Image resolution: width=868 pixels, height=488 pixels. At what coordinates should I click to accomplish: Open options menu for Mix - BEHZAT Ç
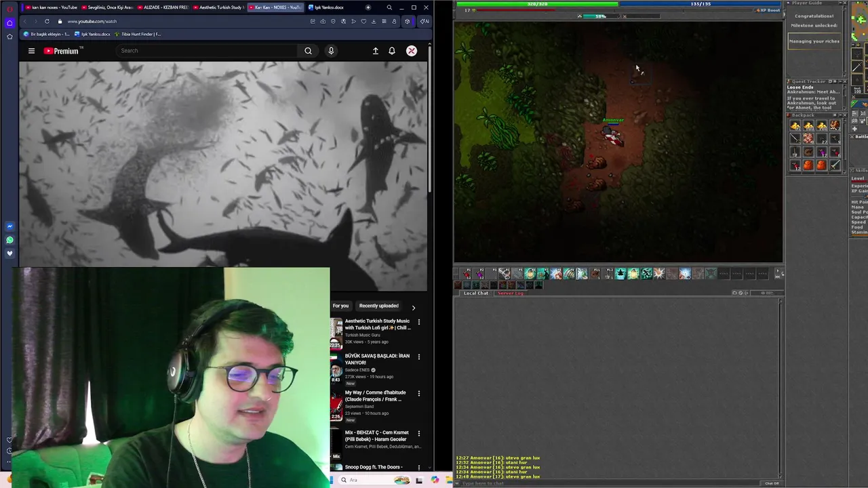coord(418,433)
